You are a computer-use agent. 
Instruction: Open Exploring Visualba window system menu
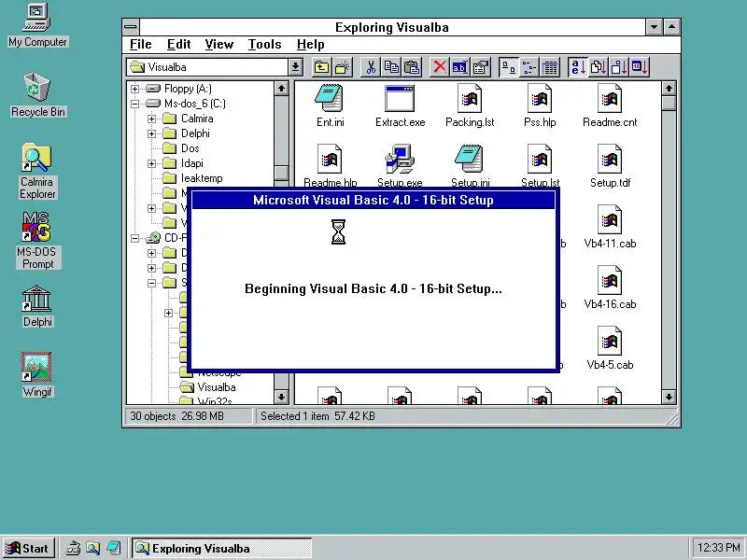[131, 27]
